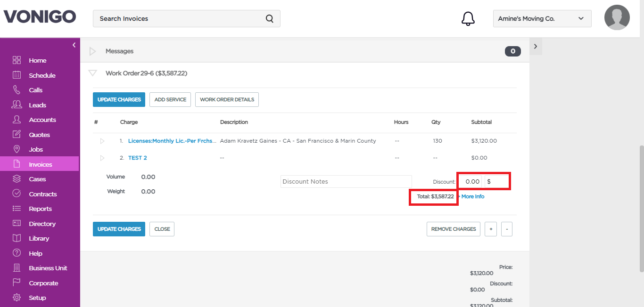Click the page vertical scrollbar
Viewport: 644px width, 307px height.
[x=641, y=209]
